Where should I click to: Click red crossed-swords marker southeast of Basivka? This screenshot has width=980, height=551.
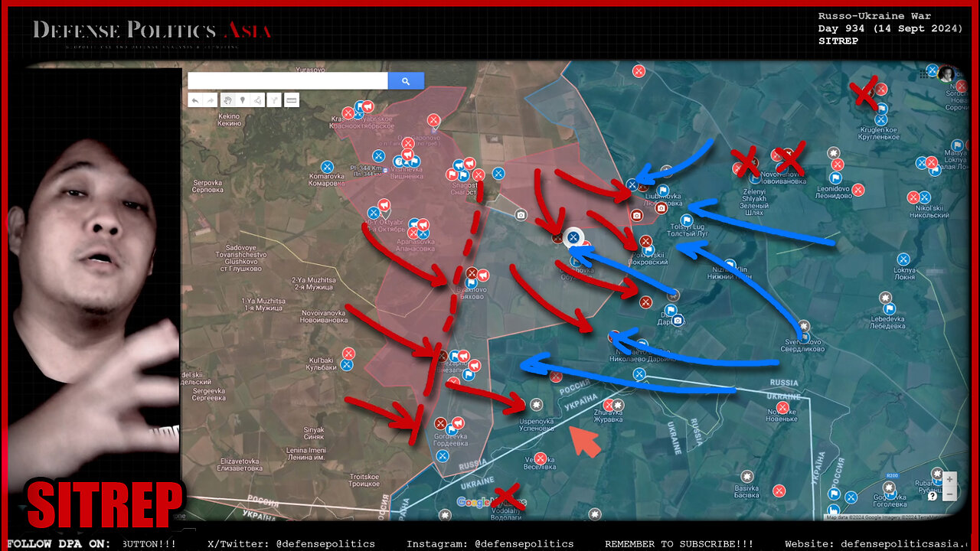coord(779,491)
